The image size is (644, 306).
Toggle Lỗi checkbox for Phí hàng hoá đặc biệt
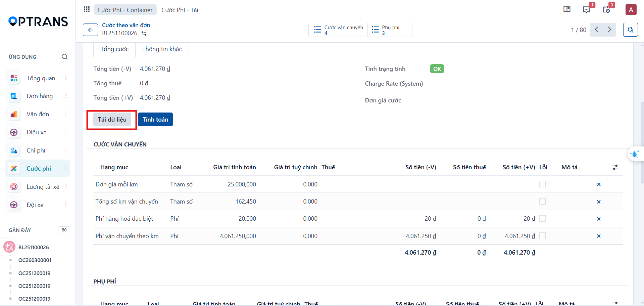[542, 219]
